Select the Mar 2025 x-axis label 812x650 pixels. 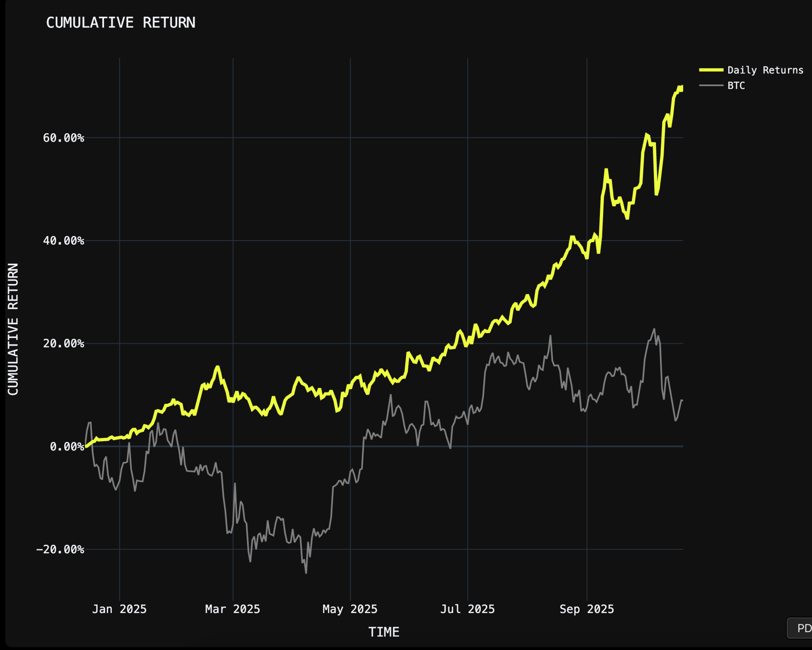[x=233, y=609]
